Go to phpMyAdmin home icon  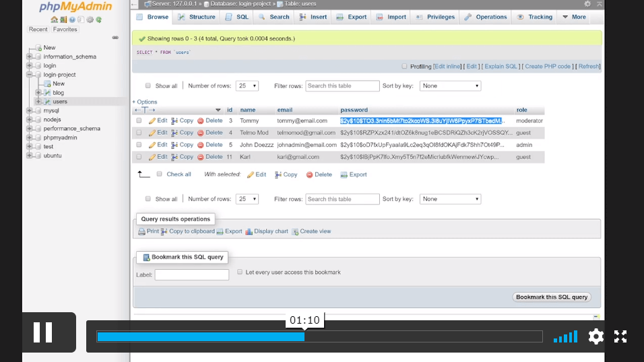point(54,20)
